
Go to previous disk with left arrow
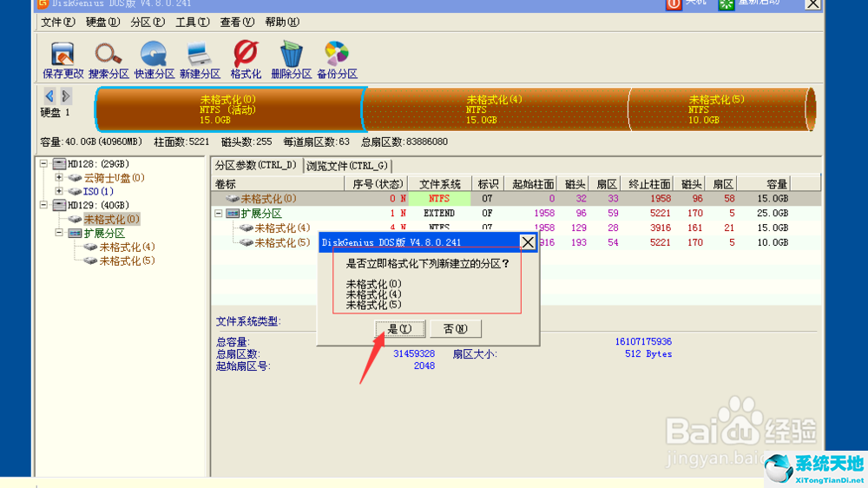point(49,96)
